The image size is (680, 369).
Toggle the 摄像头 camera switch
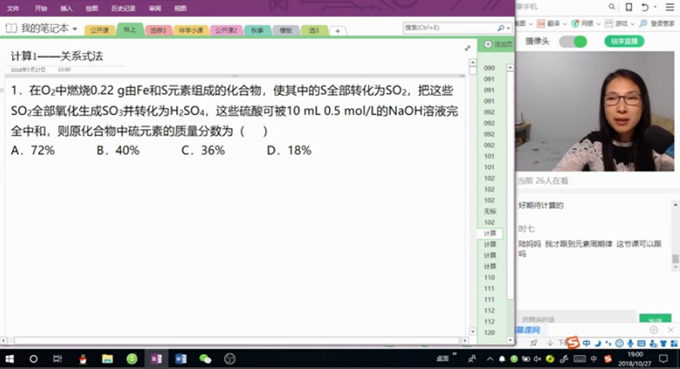(573, 42)
